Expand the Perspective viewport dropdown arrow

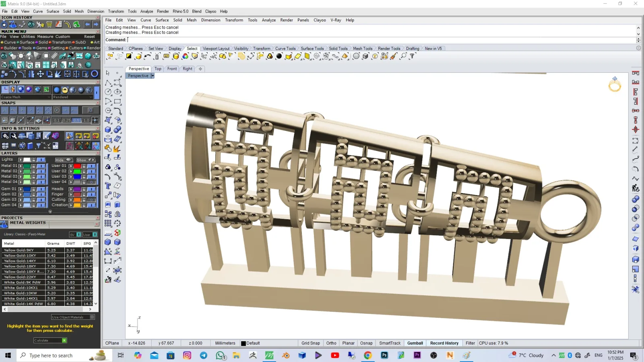153,76
